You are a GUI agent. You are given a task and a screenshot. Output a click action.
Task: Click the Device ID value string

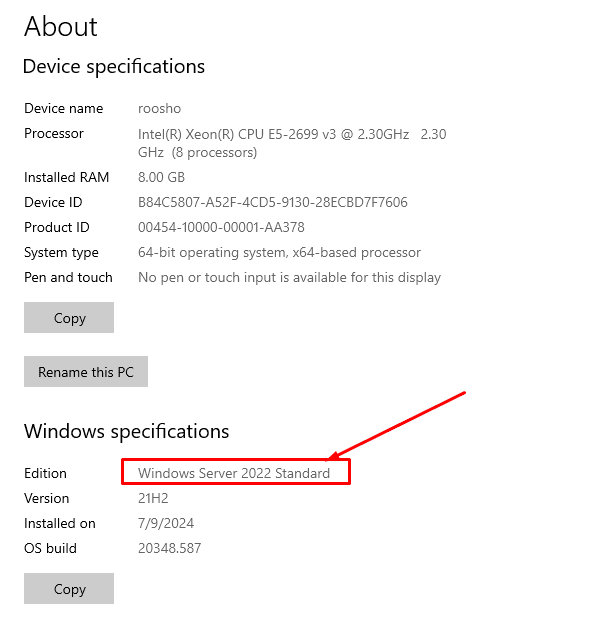272,202
